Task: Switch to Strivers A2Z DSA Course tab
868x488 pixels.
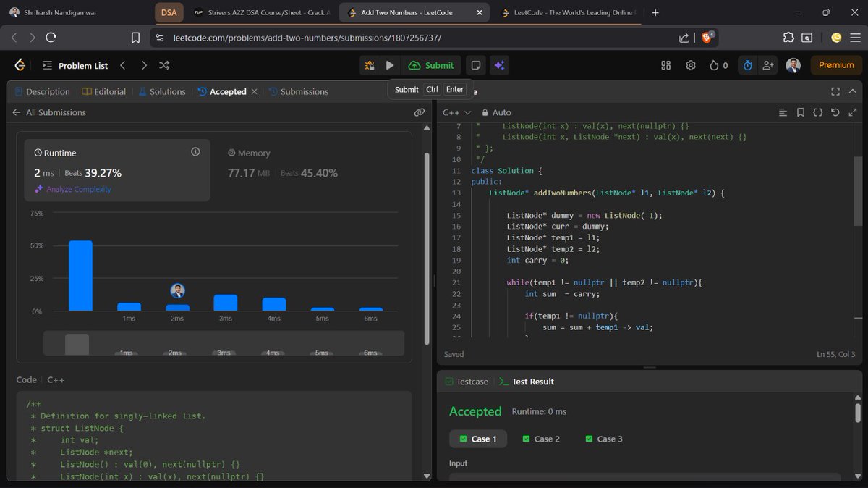Action: point(262,12)
